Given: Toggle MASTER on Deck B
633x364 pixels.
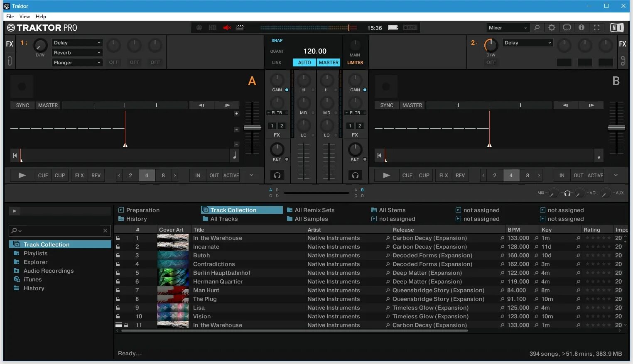Looking at the screenshot, I should pyautogui.click(x=412, y=105).
